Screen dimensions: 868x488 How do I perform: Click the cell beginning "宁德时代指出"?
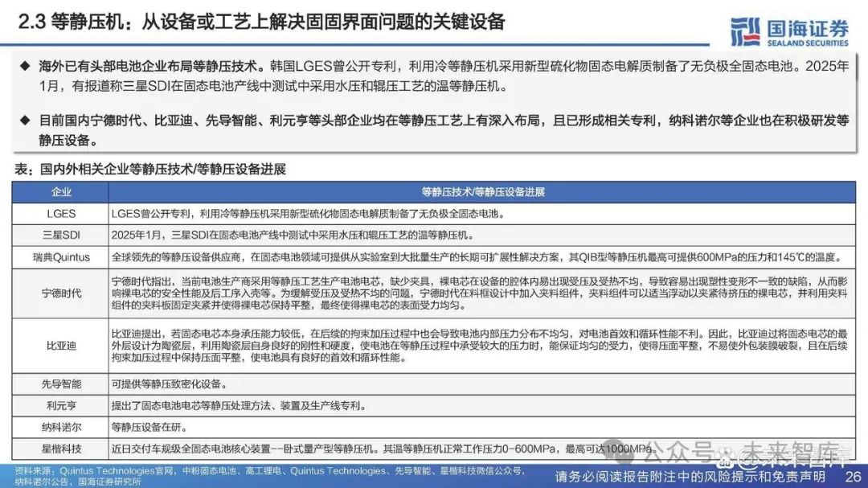[x=482, y=293]
